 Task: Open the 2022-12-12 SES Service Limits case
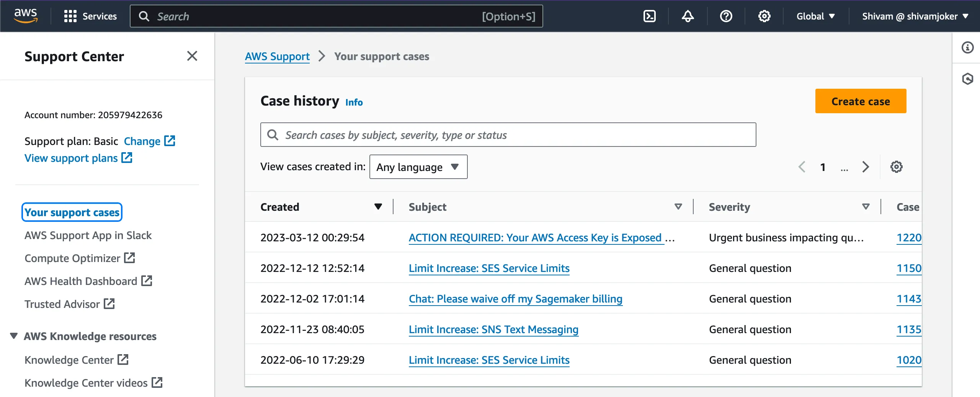click(x=489, y=268)
